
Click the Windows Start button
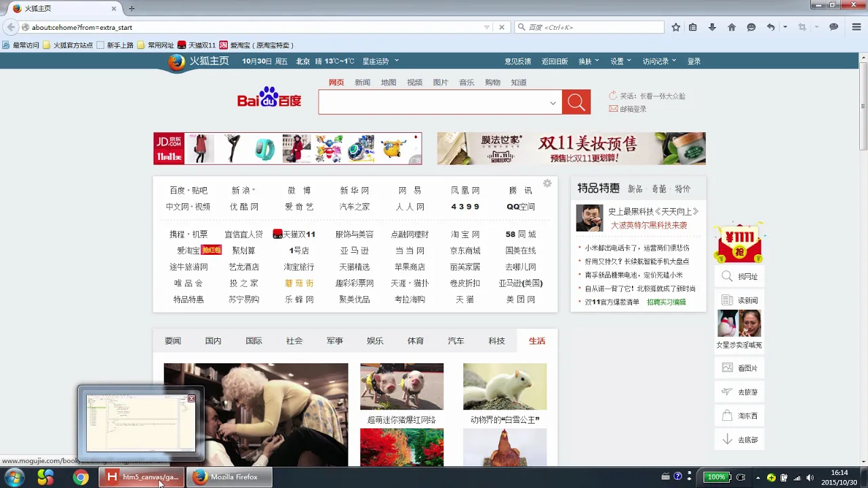(14, 477)
